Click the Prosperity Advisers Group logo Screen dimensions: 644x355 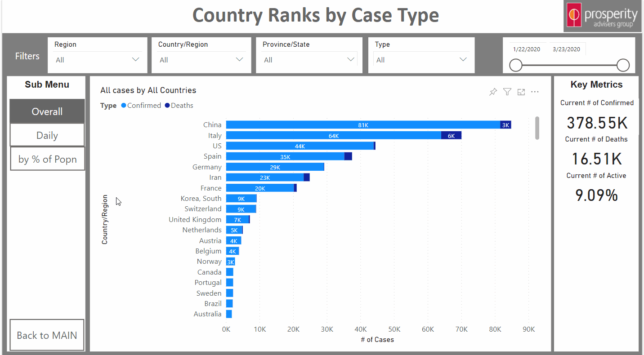[603, 17]
